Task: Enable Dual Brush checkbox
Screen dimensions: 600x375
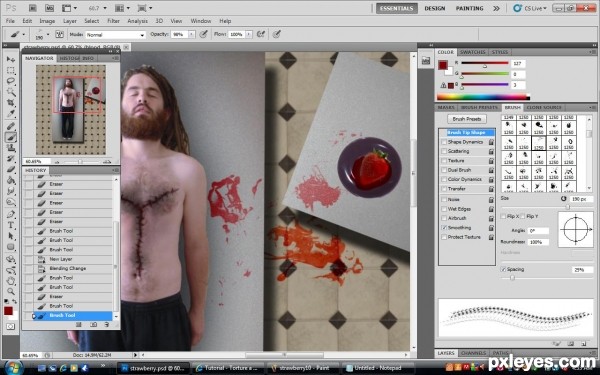Action: 444,170
